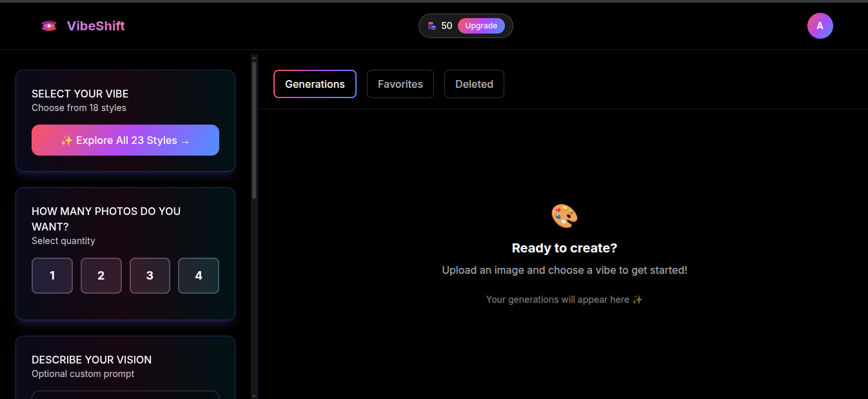Click 'Optional custom prompt' text

[x=83, y=374]
